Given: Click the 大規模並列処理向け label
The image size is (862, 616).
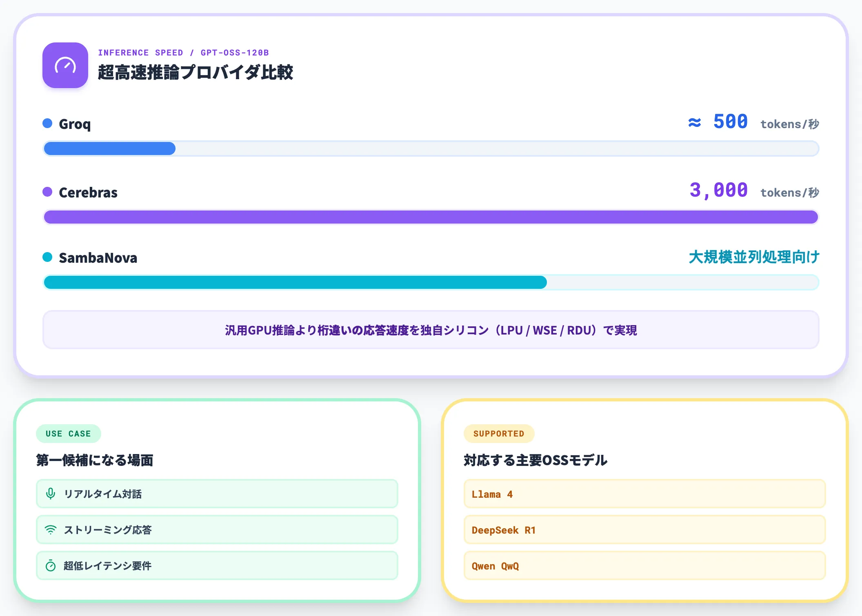Looking at the screenshot, I should [754, 257].
